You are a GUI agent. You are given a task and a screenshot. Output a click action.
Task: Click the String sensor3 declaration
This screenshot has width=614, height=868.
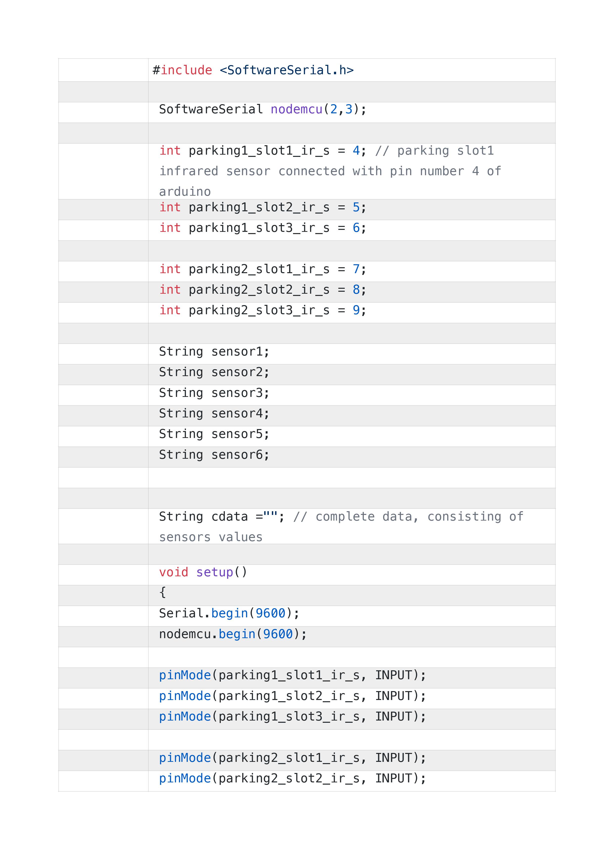pos(214,393)
